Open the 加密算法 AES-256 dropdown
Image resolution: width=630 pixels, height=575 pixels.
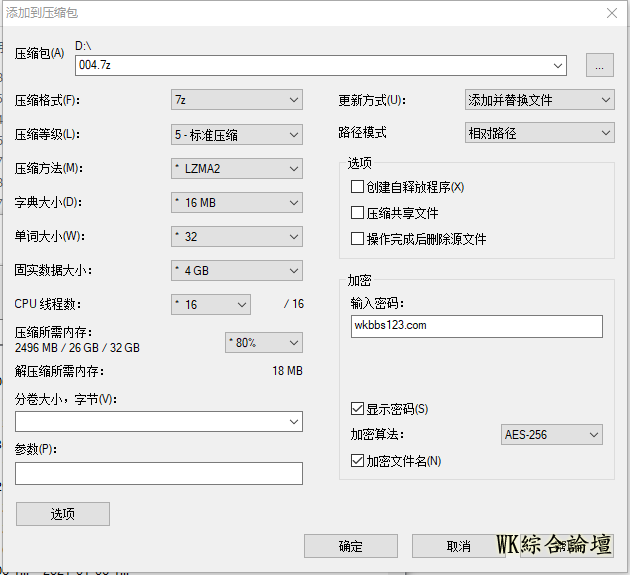click(x=551, y=434)
